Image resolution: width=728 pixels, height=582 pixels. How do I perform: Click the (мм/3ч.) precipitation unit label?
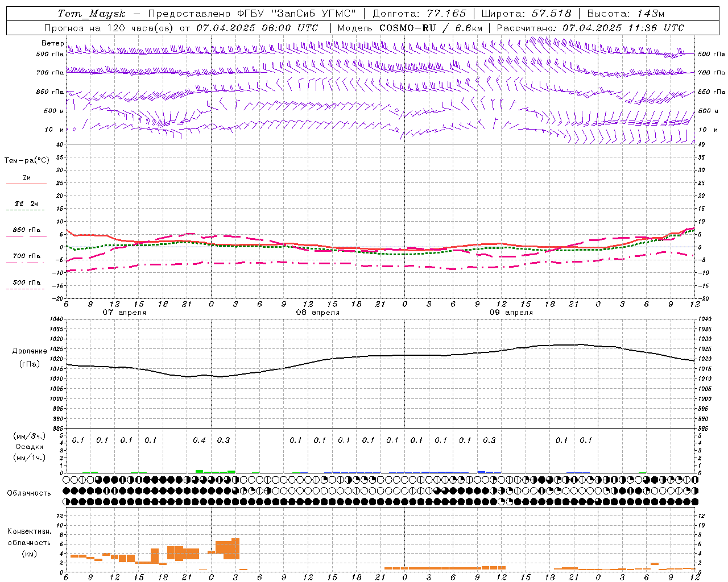pyautogui.click(x=30, y=436)
